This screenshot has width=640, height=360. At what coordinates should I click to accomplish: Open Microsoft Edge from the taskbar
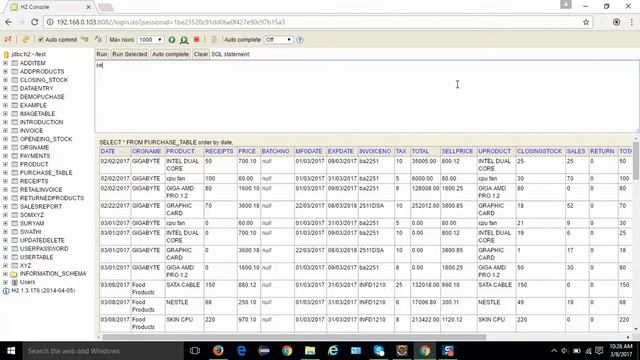[x=241, y=351]
